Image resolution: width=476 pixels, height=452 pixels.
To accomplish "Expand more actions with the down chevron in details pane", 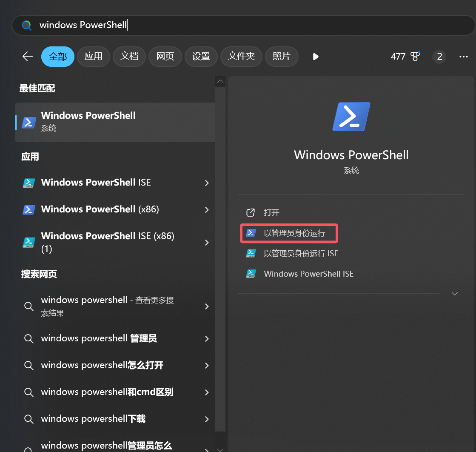I will click(x=454, y=294).
